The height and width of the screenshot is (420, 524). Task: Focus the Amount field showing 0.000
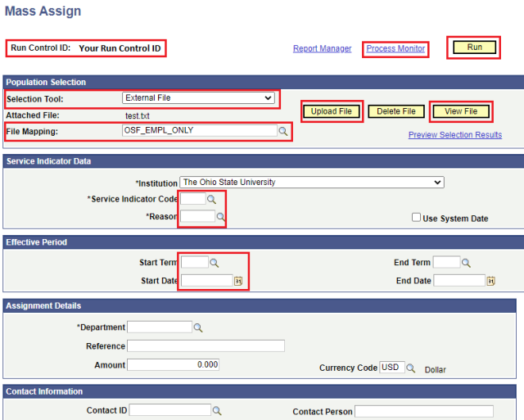pyautogui.click(x=173, y=364)
